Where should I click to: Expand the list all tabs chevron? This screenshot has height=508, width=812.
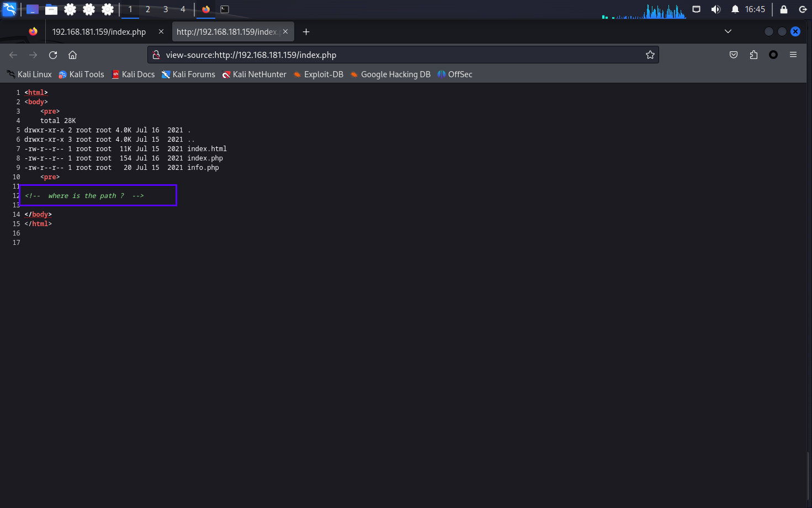tap(728, 31)
